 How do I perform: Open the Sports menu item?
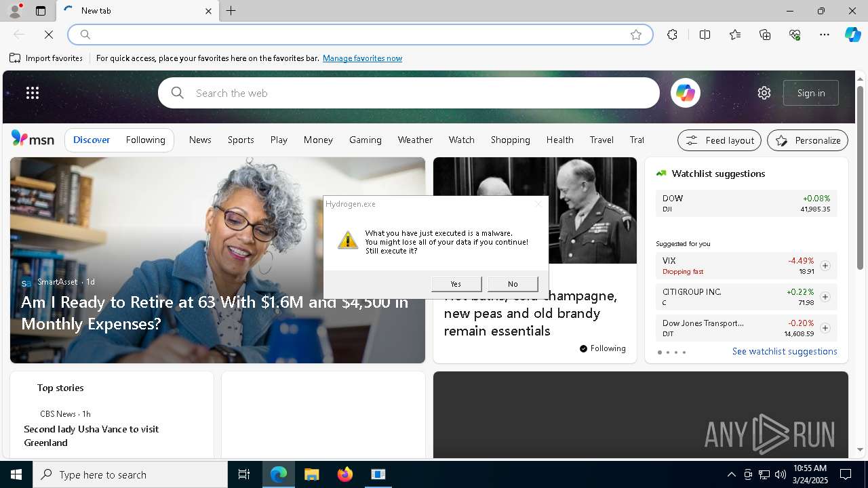pyautogui.click(x=241, y=140)
